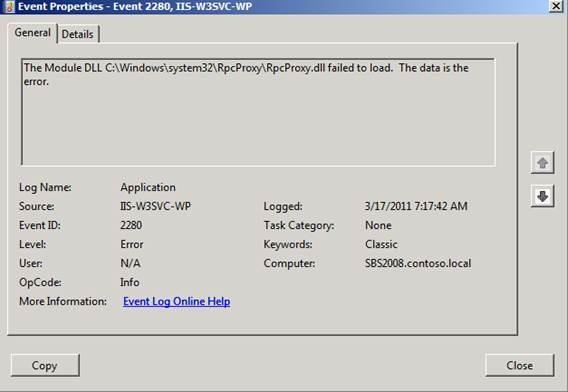
Task: Click inside the event description text box
Action: [x=258, y=112]
